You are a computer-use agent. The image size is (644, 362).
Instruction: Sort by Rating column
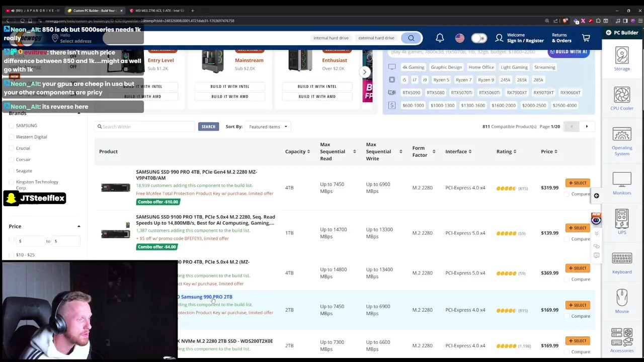point(514,152)
